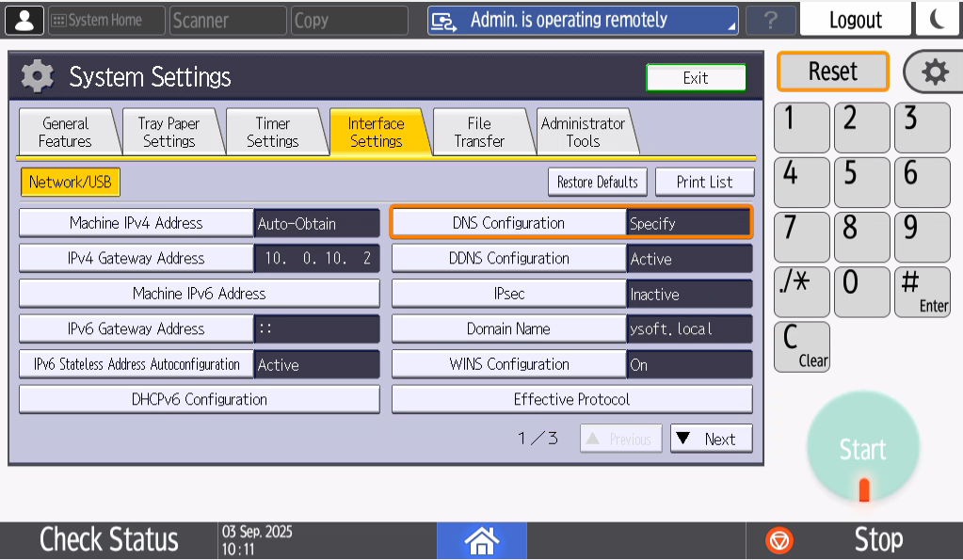
Task: Switch to the File Transfer tab
Action: coord(479,133)
